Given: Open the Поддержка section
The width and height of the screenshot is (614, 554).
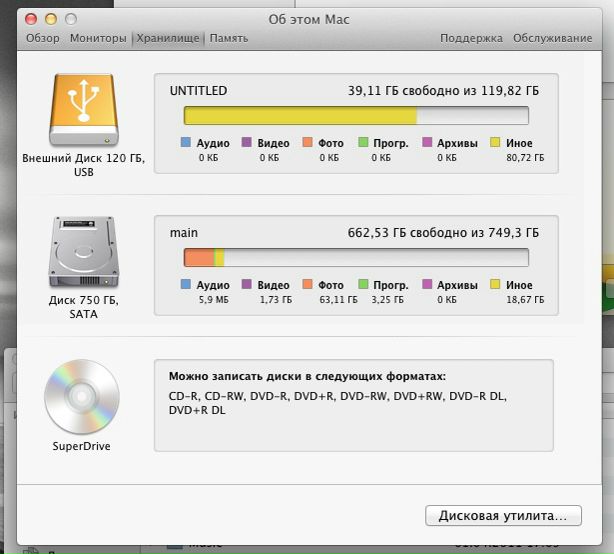Looking at the screenshot, I should click(471, 38).
